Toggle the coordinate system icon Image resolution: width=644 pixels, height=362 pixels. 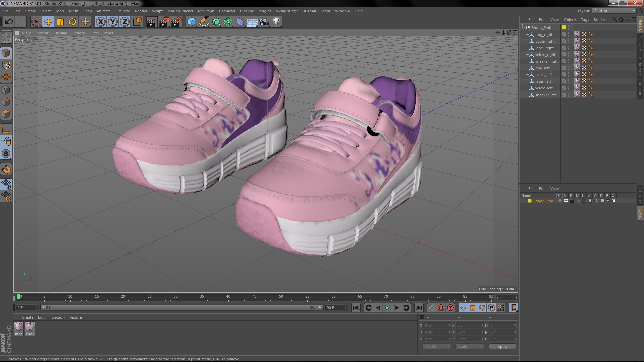pos(137,22)
